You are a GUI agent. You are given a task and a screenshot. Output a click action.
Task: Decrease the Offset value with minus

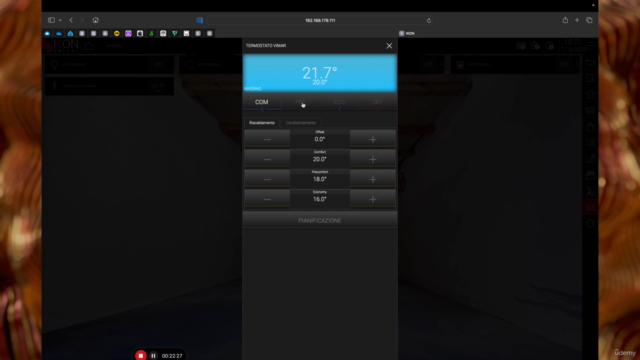tap(267, 139)
